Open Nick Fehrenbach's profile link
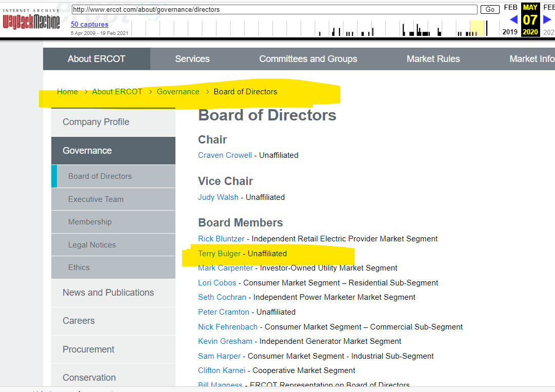555x392 pixels. click(x=228, y=327)
